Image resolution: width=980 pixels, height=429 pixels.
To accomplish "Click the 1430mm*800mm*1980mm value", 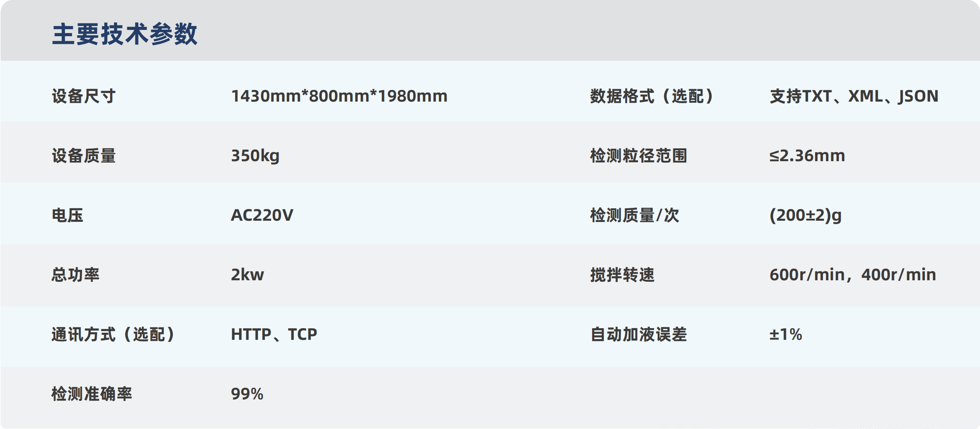I will 339,96.
